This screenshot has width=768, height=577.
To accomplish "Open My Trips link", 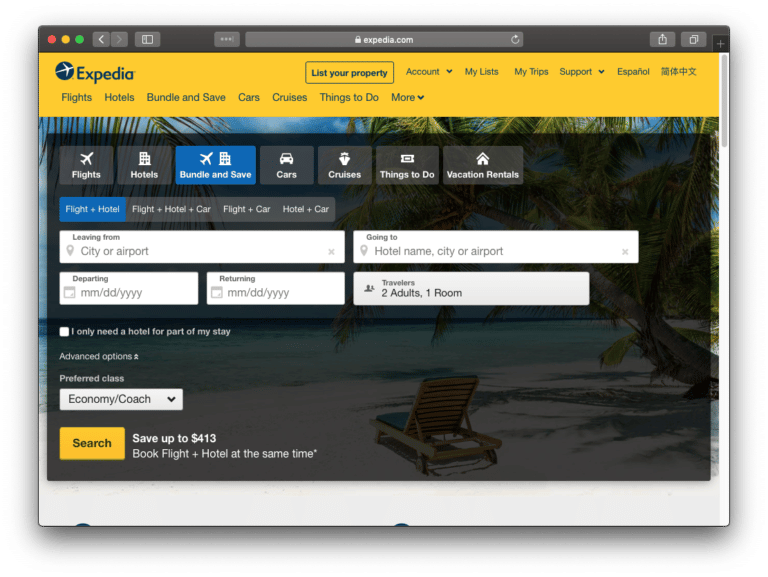I will [x=531, y=72].
